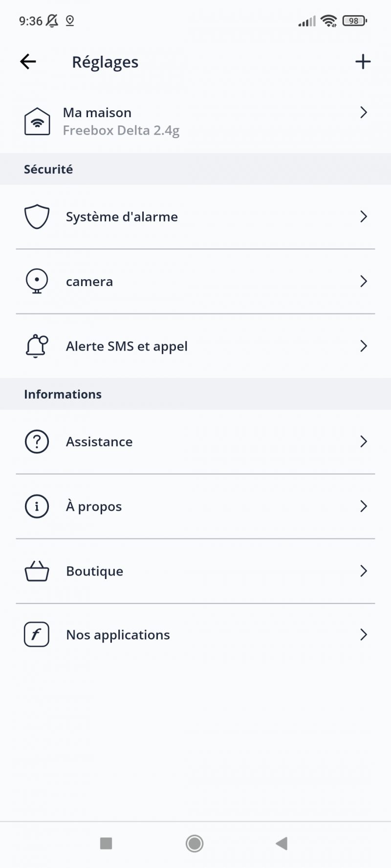391x868 pixels.
Task: Tap the shopping basket Boutique icon
Action: (x=37, y=571)
